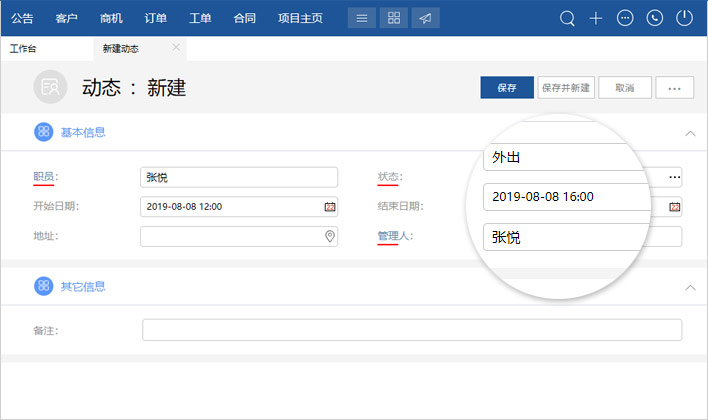Collapse the 其它信息 section
This screenshot has height=420, width=708.
tap(689, 287)
